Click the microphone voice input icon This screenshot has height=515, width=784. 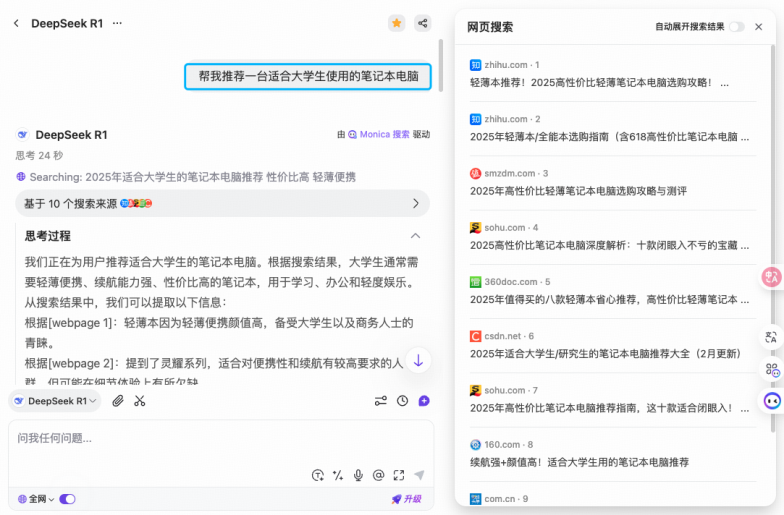coord(358,475)
